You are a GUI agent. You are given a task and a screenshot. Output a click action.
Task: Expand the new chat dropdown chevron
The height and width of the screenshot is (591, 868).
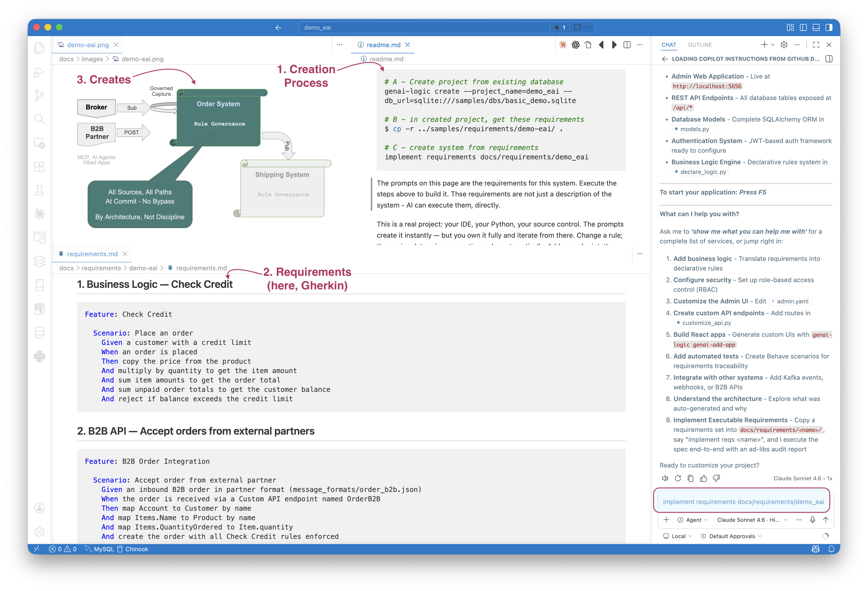coord(773,45)
